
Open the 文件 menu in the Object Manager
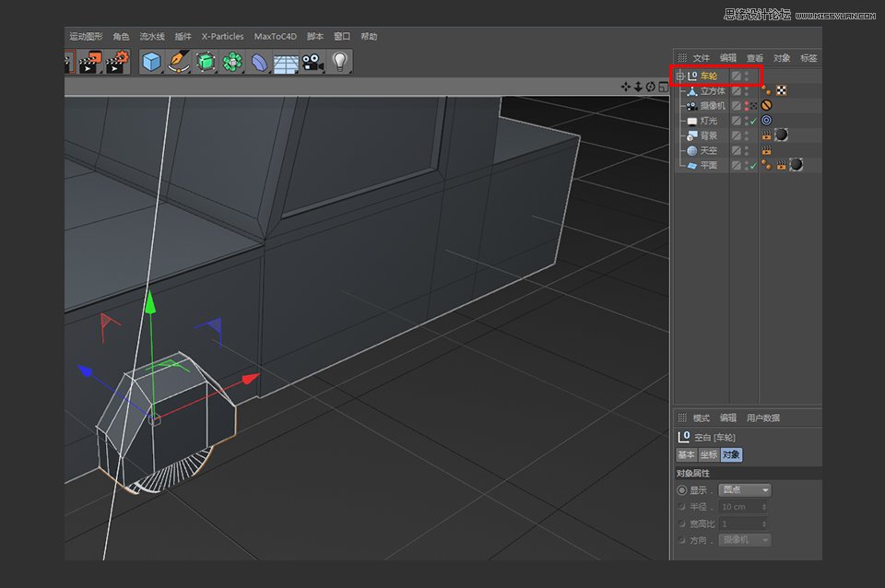pyautogui.click(x=700, y=57)
